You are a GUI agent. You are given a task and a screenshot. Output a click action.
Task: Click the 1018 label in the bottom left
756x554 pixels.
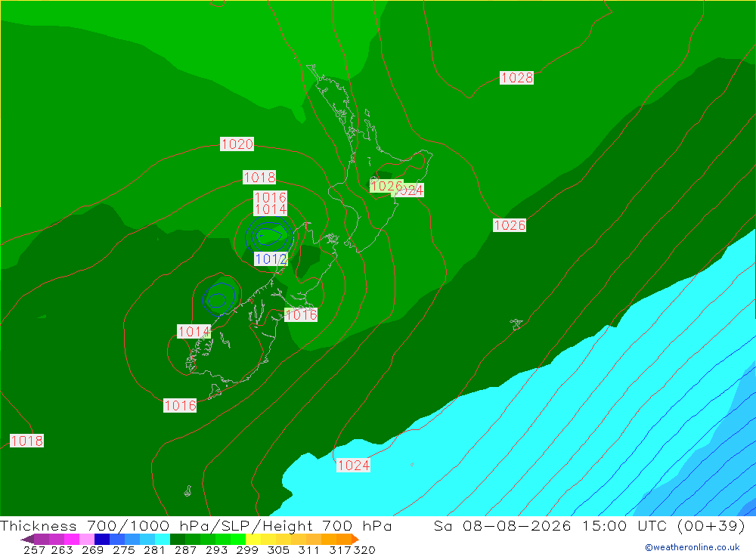point(26,441)
